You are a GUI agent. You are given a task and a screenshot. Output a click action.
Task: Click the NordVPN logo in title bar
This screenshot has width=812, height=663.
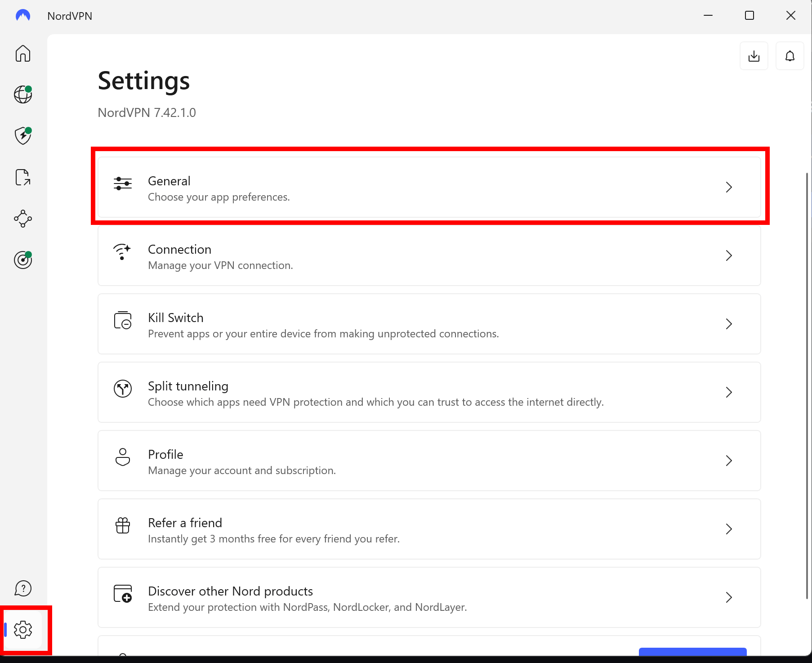click(23, 16)
